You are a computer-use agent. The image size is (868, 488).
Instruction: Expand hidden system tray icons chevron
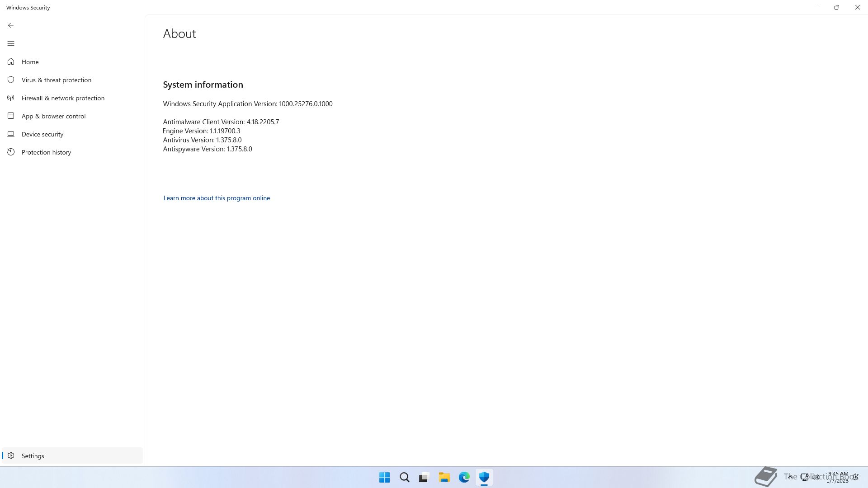tap(790, 477)
